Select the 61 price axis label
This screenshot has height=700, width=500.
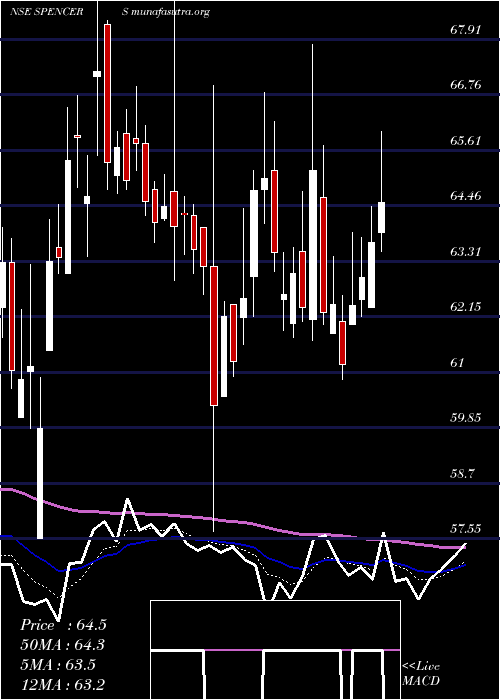457,362
